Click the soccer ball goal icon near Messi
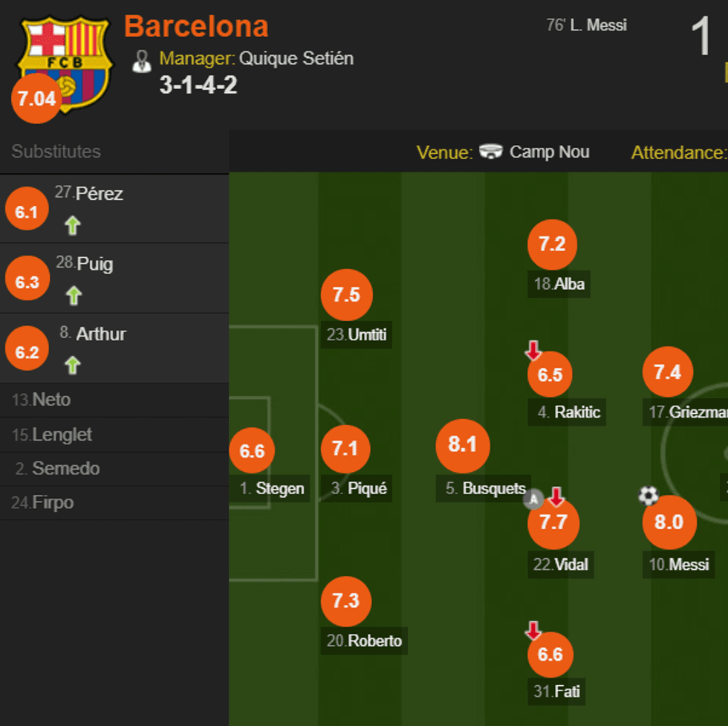The height and width of the screenshot is (726, 728). [x=649, y=496]
